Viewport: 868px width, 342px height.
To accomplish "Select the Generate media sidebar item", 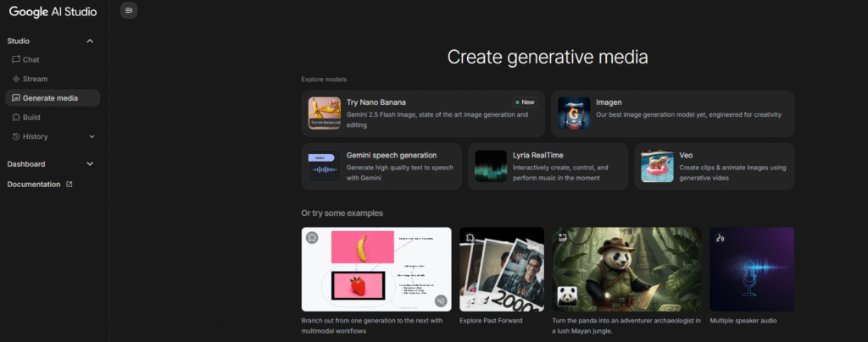I will click(x=52, y=98).
